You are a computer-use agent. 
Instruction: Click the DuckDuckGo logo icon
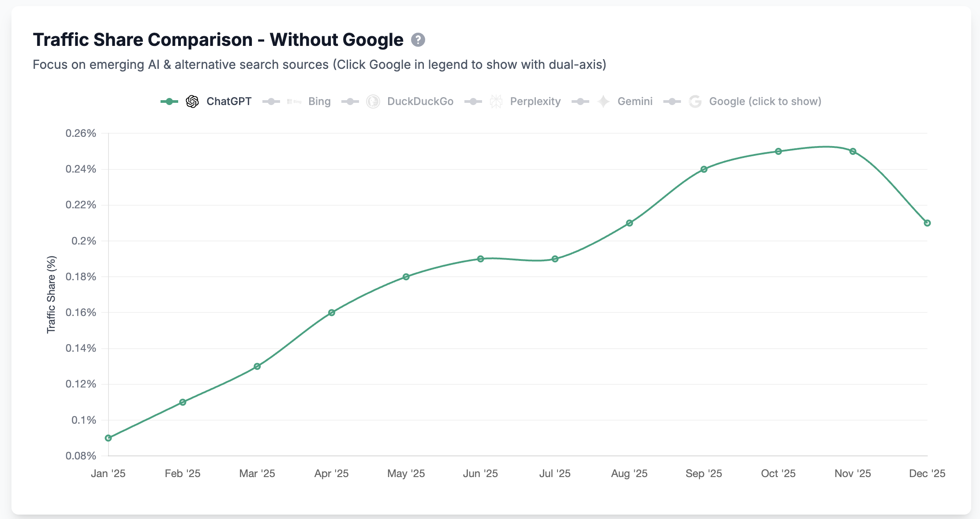(x=373, y=102)
